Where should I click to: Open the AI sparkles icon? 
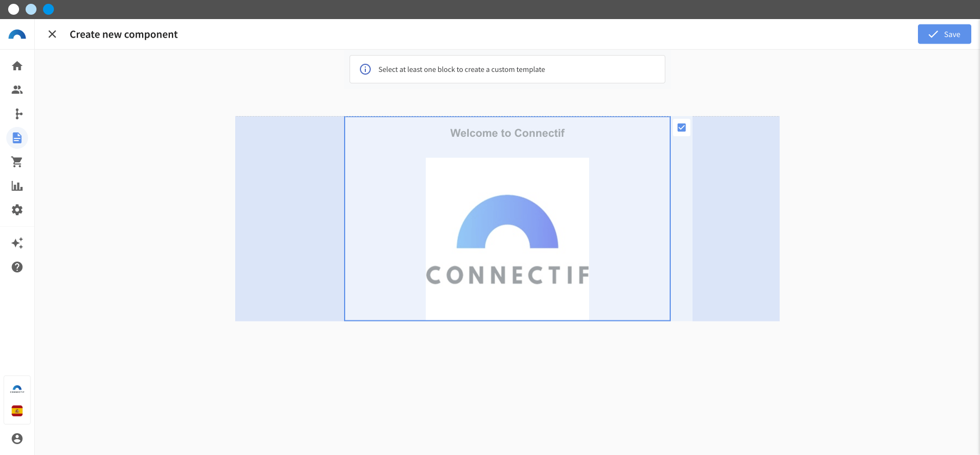tap(17, 243)
